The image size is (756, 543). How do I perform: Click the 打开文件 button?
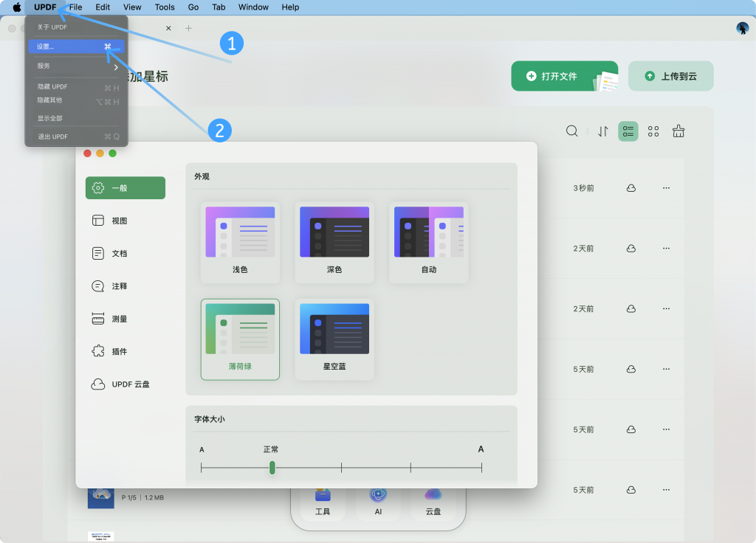pos(565,76)
